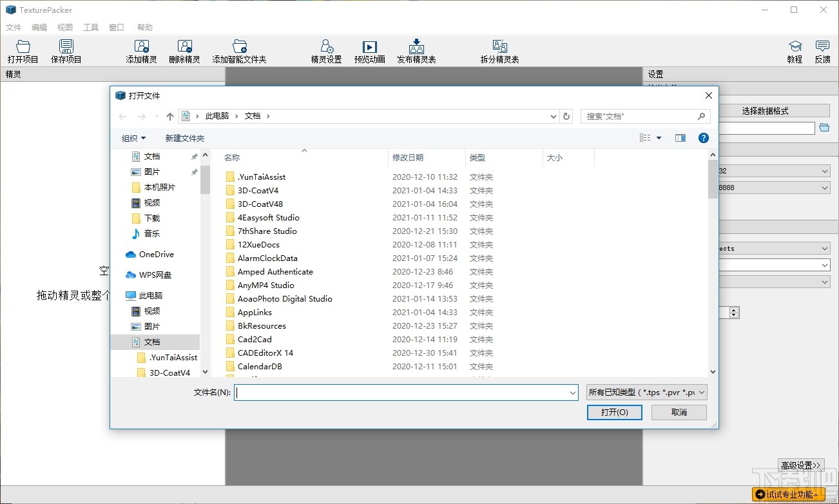The height and width of the screenshot is (504, 839).
Task: Click Save Project toolbar icon
Action: pyautogui.click(x=66, y=51)
